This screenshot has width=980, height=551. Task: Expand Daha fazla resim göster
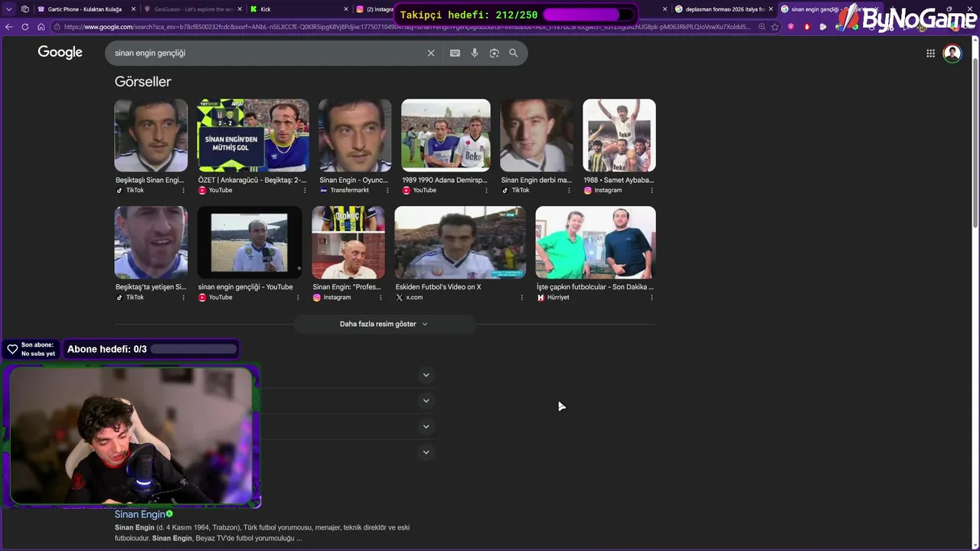384,324
